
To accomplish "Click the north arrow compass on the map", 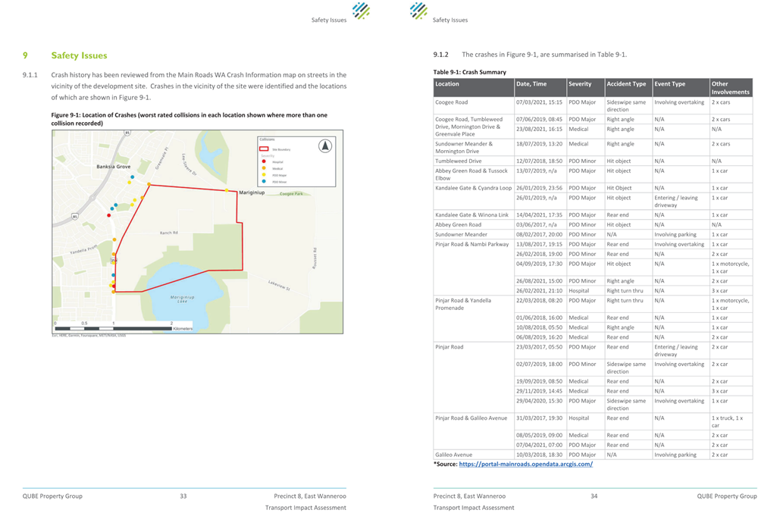I will pos(325,146).
